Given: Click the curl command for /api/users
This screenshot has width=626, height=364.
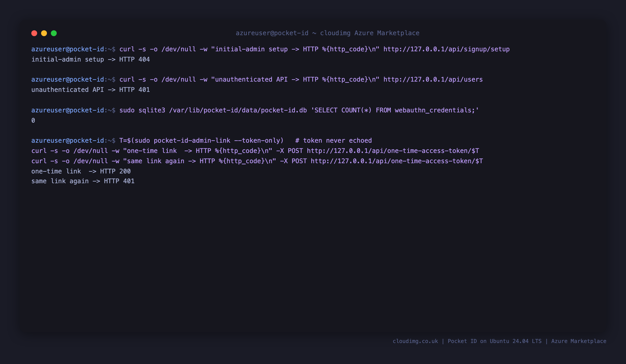Looking at the screenshot, I should pos(301,79).
